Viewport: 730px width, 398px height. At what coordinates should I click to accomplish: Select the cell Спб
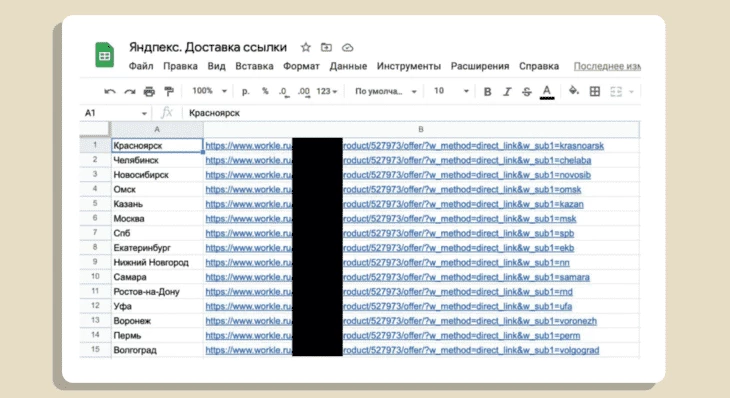[157, 233]
